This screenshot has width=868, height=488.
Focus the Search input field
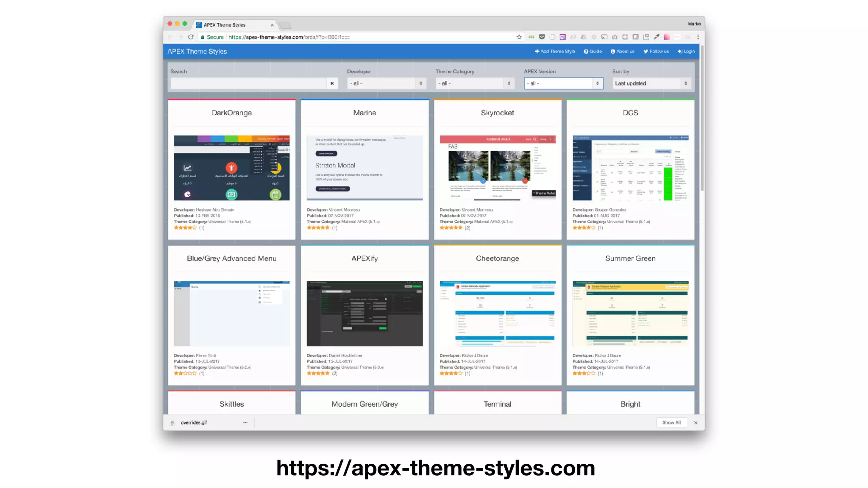(248, 83)
